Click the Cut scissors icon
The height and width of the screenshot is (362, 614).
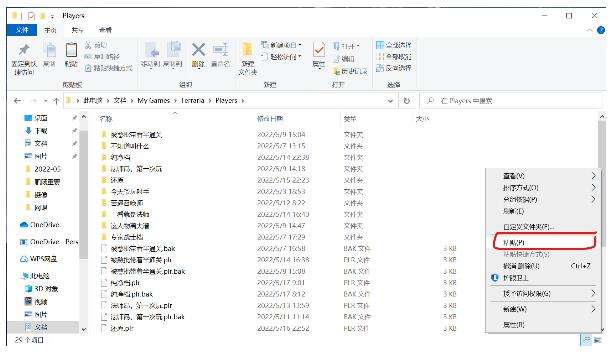(x=88, y=45)
